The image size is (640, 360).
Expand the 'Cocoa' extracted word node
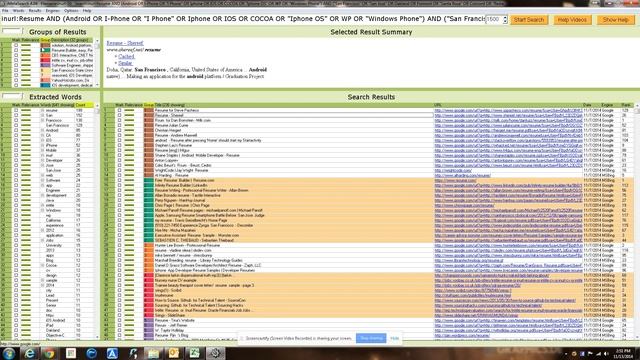coord(42,265)
